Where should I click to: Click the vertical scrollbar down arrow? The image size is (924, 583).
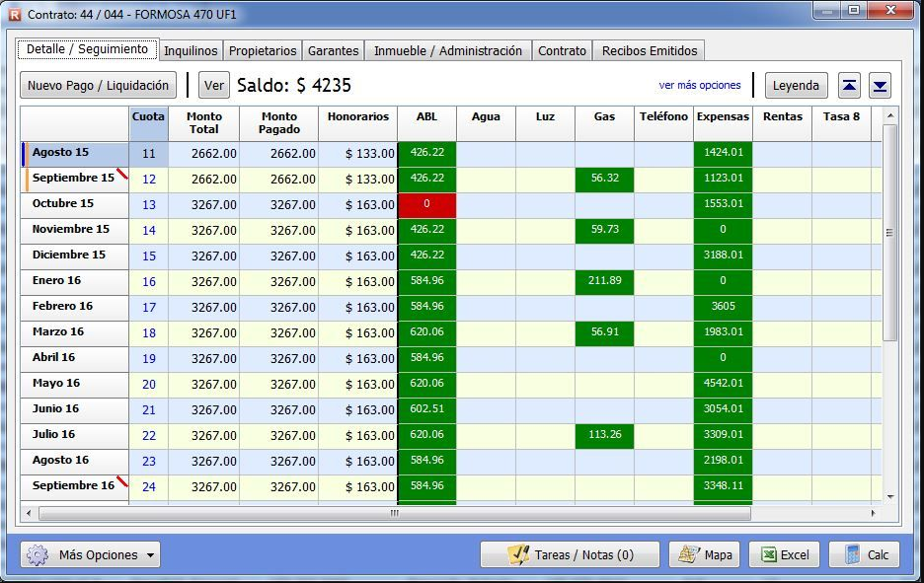[889, 496]
